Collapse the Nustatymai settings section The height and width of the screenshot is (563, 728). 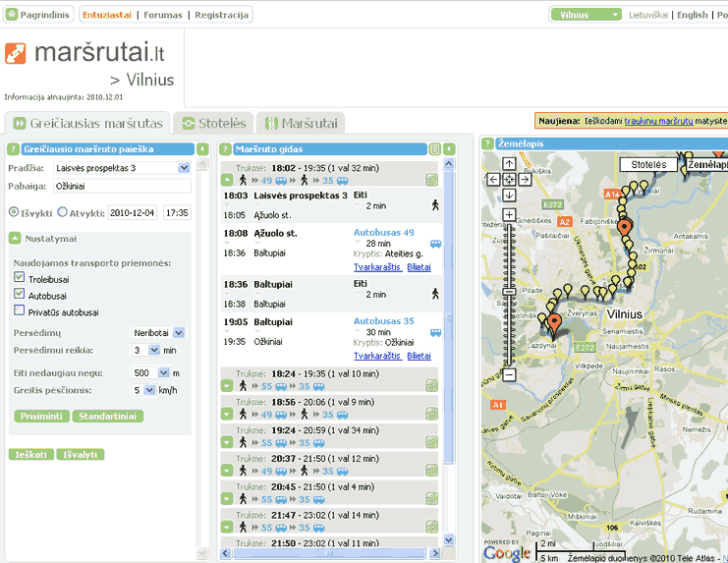point(15,239)
